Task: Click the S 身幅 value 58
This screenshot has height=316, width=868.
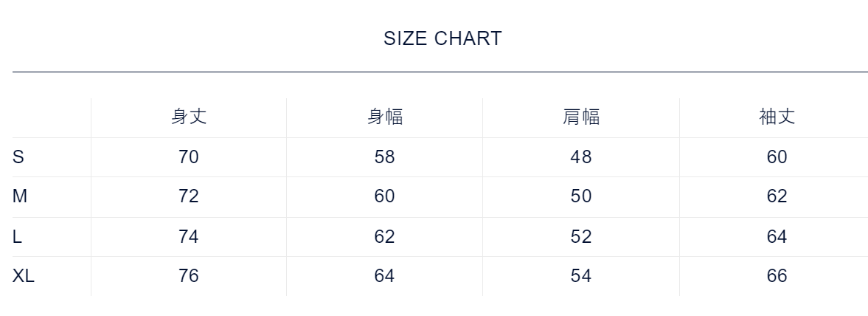Action: [x=385, y=157]
